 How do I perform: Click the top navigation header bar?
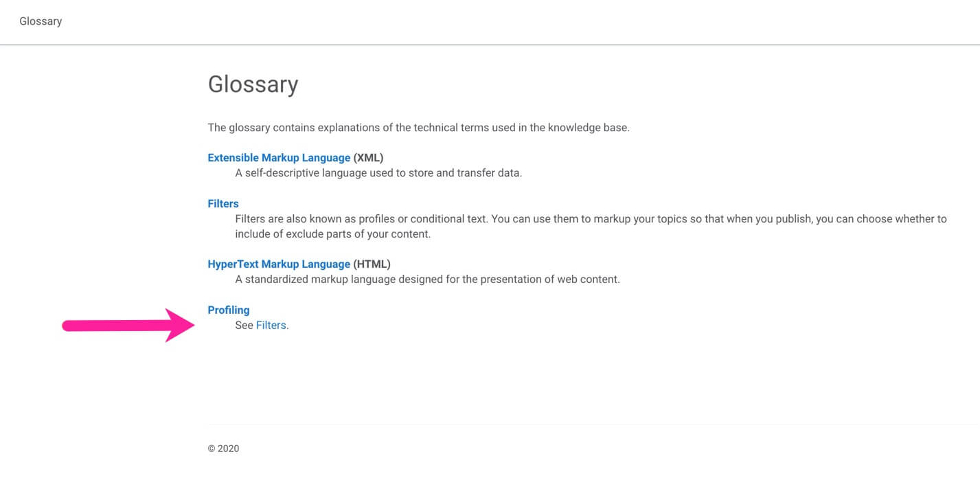click(x=490, y=21)
